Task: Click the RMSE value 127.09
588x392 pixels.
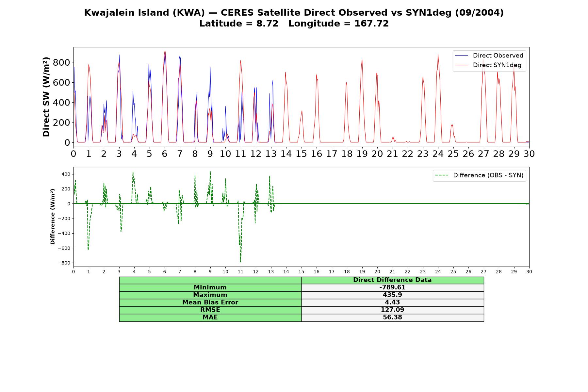Action: tap(393, 310)
